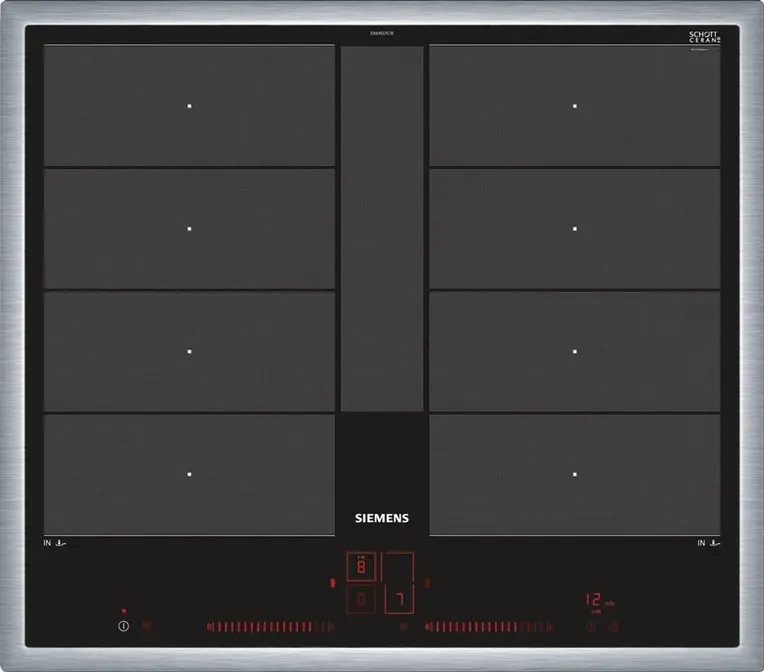Tap center dot of third left cooking zone
Image resolution: width=764 pixels, height=672 pixels.
[x=190, y=351]
